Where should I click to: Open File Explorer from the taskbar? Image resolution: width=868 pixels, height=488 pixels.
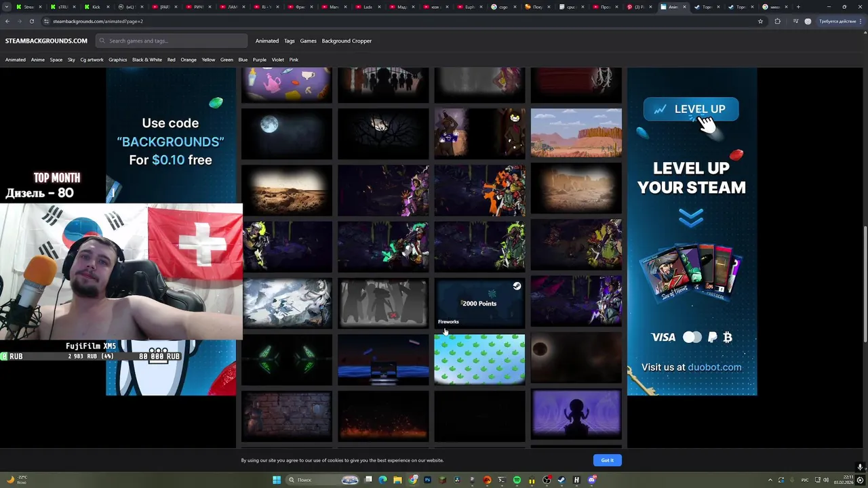pyautogui.click(x=398, y=480)
